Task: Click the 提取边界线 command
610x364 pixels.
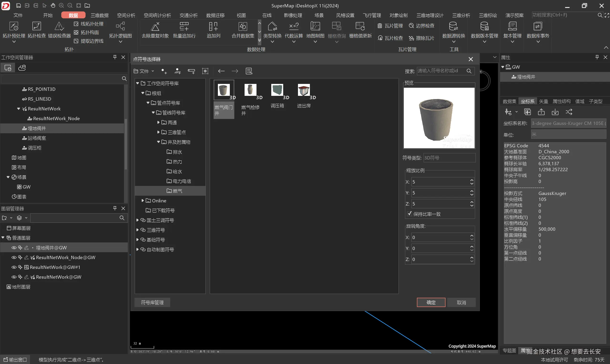Action: click(x=89, y=41)
